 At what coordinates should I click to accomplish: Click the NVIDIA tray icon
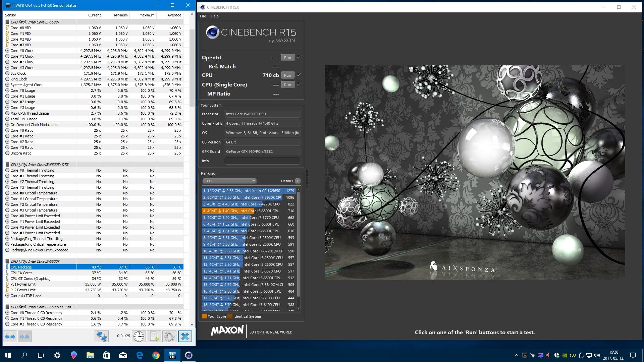(x=565, y=355)
